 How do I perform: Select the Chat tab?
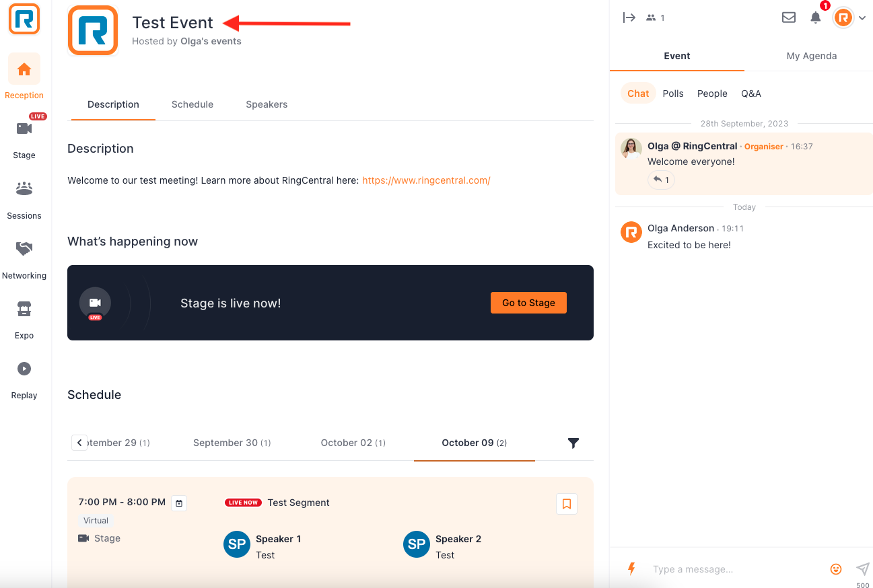coord(638,94)
